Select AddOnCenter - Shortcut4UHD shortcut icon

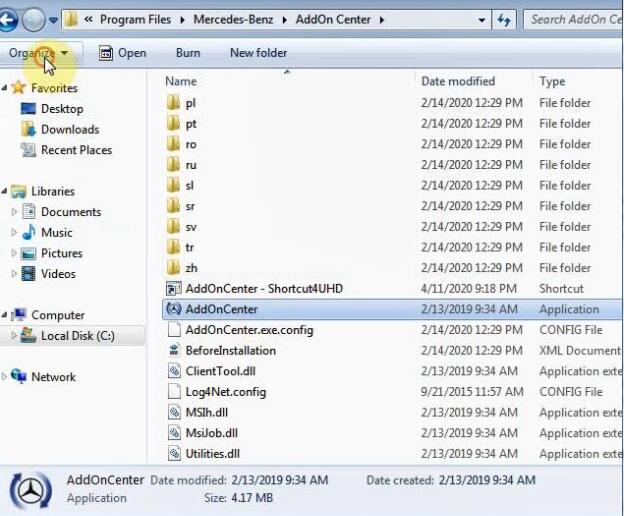[174, 289]
